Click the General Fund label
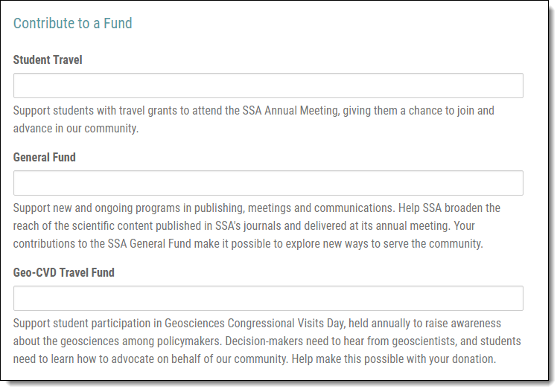This screenshot has width=560, height=392. 45,157
